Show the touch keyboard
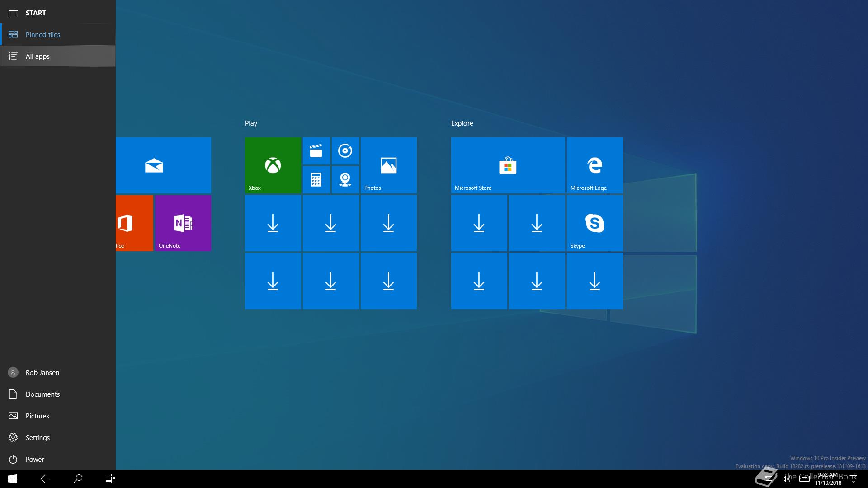The height and width of the screenshot is (488, 868). click(804, 479)
